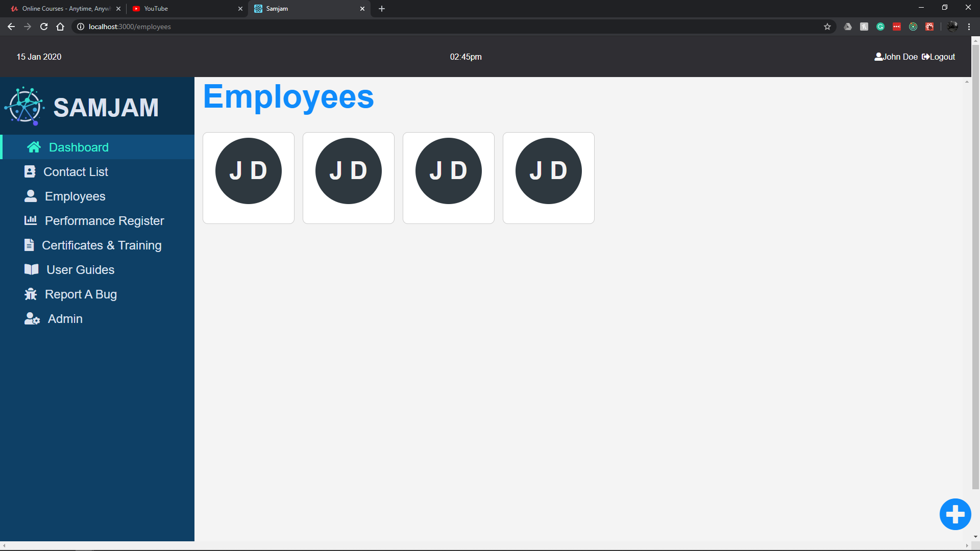
Task: Bookmark this page with star icon
Action: (827, 27)
